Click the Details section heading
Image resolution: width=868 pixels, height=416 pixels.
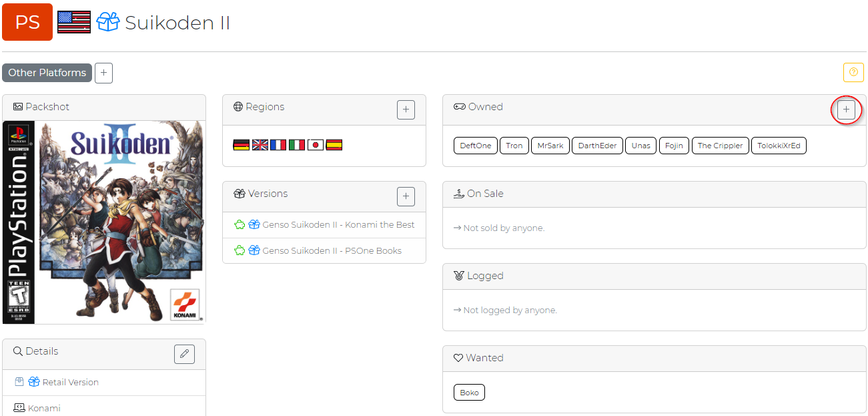[36, 351]
